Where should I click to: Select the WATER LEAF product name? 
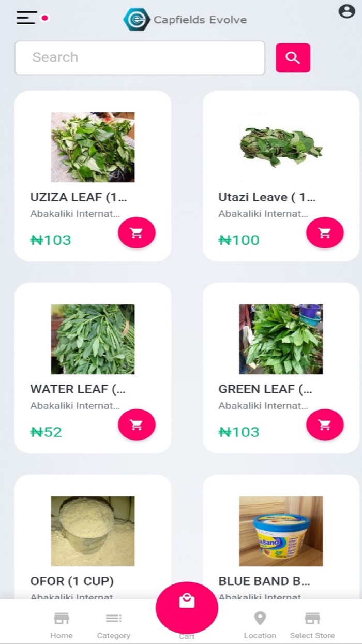78,389
